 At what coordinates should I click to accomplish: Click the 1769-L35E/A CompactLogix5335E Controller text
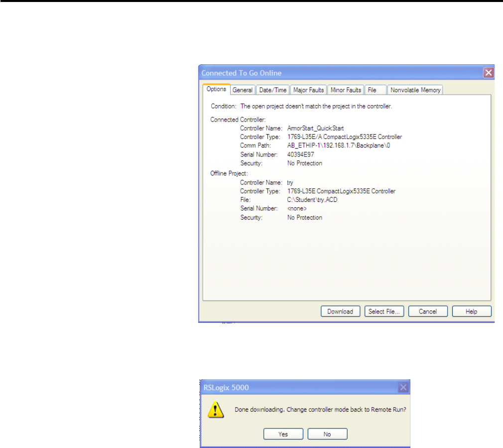[345, 137]
